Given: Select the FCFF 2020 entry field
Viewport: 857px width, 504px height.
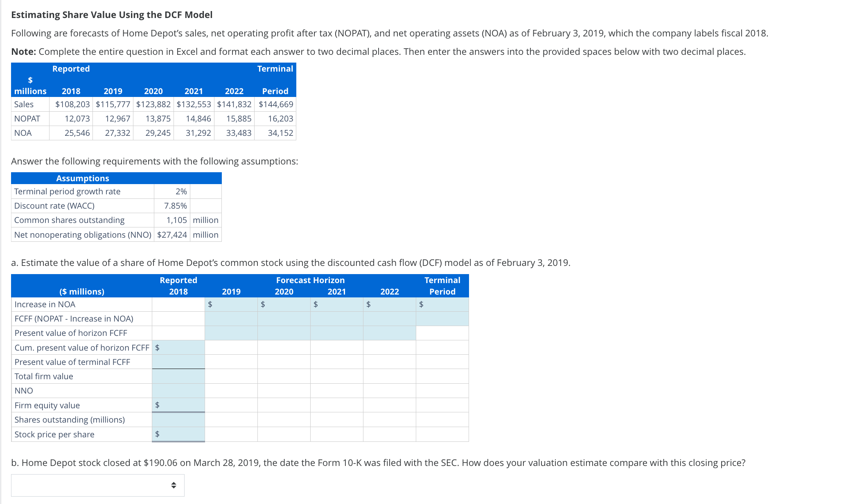Looking at the screenshot, I should tap(284, 318).
